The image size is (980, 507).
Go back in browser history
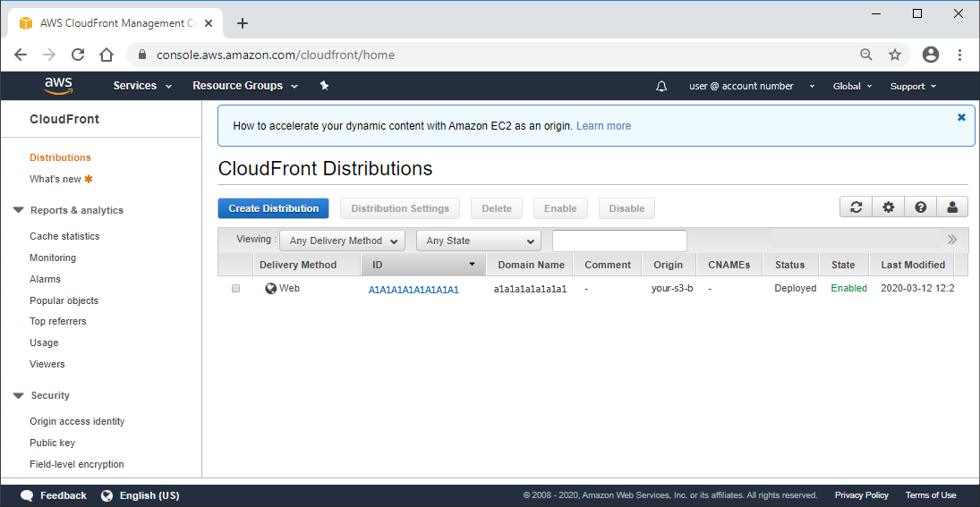pos(21,55)
